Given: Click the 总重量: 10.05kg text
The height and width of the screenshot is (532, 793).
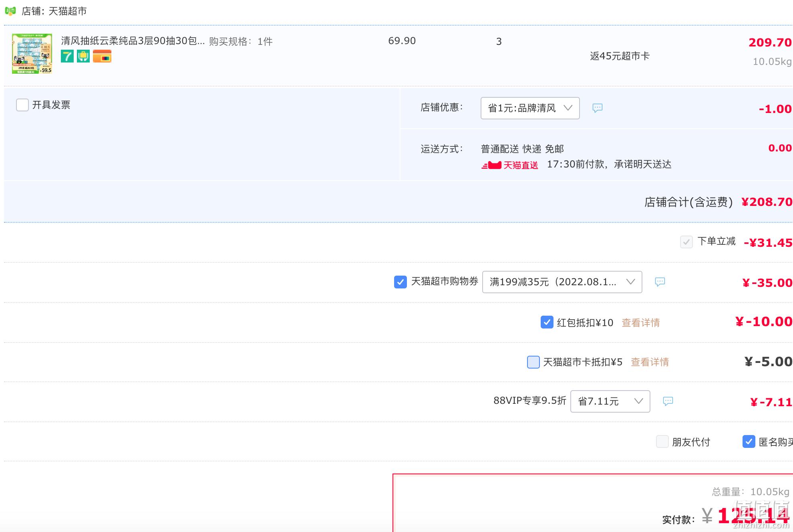Looking at the screenshot, I should click(751, 492).
